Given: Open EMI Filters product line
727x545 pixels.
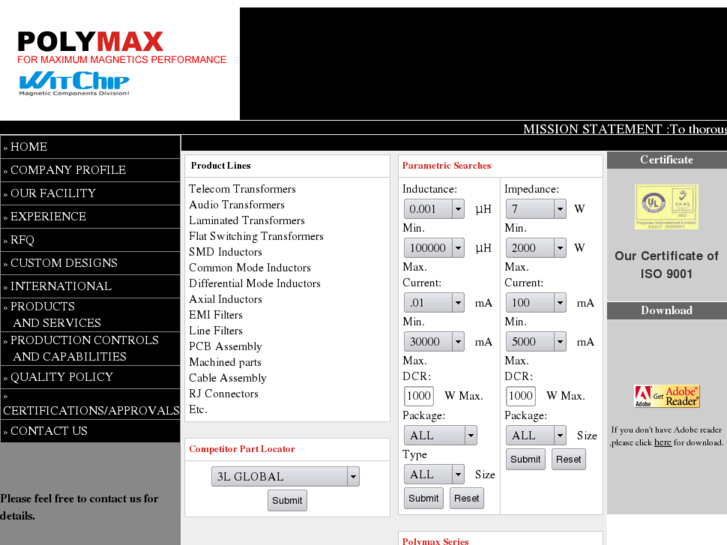Looking at the screenshot, I should (216, 315).
